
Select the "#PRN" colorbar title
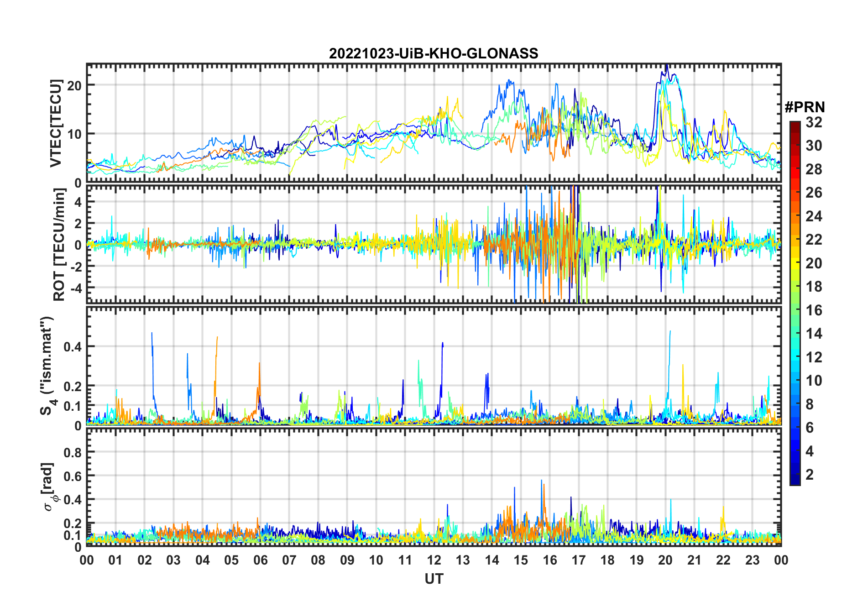point(805,107)
